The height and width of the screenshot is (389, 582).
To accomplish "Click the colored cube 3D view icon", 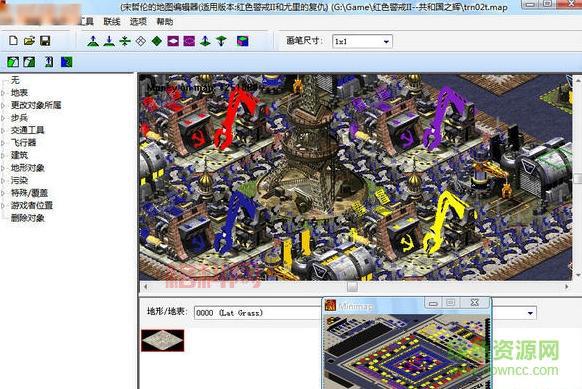I will pos(243,41).
